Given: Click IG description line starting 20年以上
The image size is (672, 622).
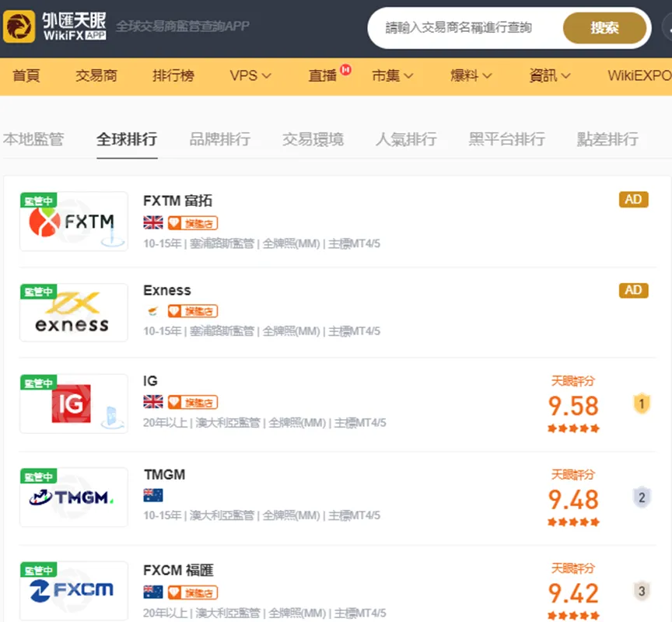Looking at the screenshot, I should pyautogui.click(x=265, y=423).
